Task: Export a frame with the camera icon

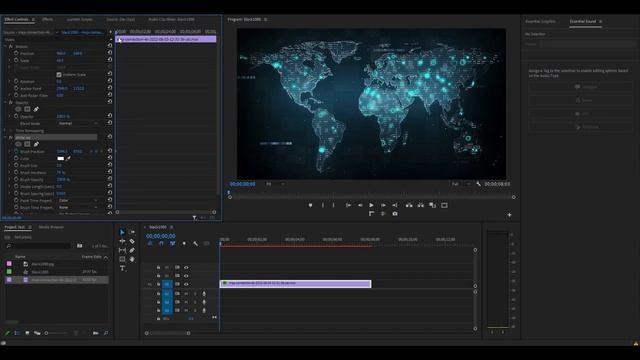Action: click(x=395, y=214)
